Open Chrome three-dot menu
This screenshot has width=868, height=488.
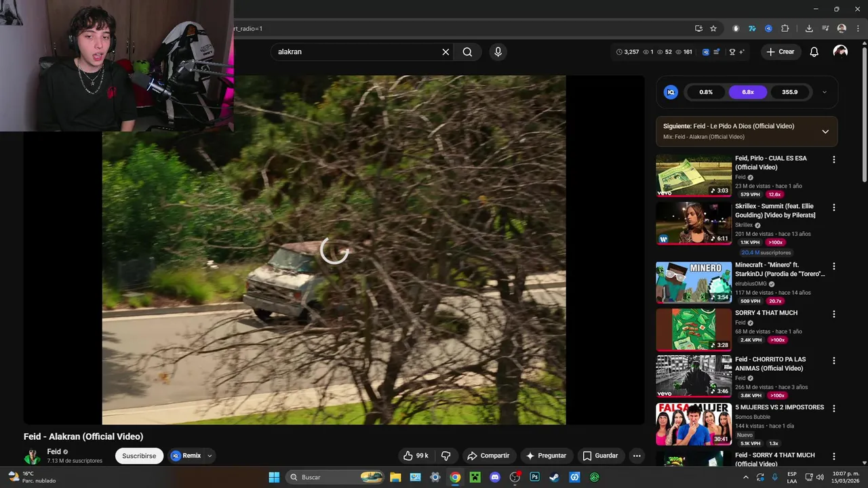[x=858, y=28]
